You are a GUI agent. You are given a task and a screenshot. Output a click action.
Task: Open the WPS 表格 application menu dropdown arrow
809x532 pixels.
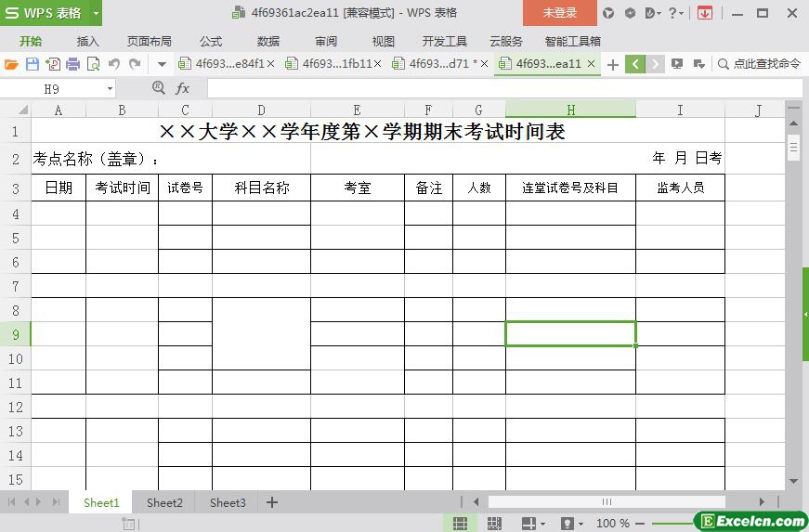(x=96, y=13)
